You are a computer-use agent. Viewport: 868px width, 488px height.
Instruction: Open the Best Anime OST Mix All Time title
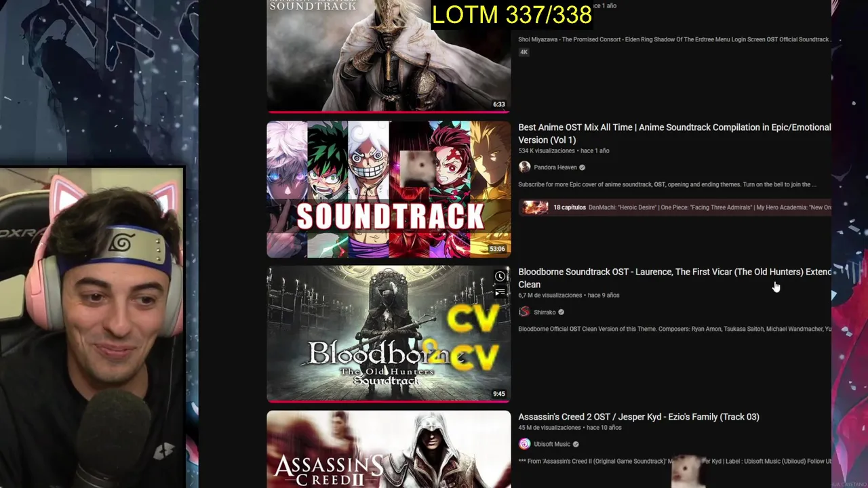(675, 134)
